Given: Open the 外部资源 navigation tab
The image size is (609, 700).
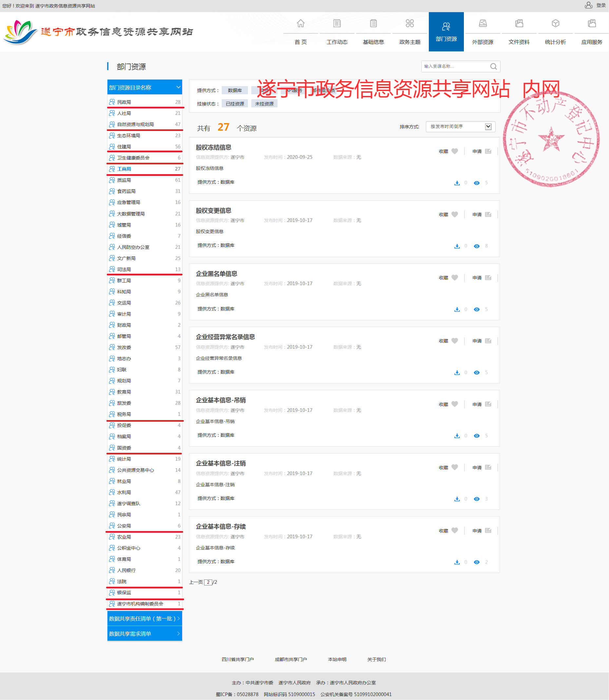Looking at the screenshot, I should tap(482, 32).
